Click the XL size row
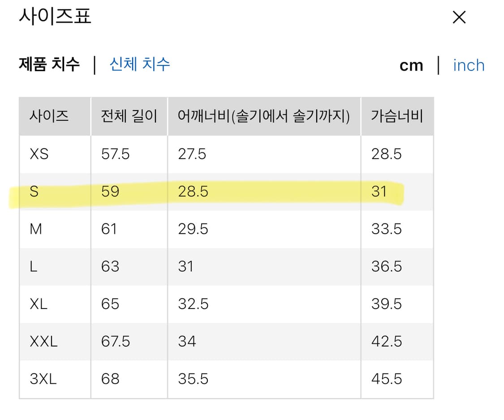 202,304
